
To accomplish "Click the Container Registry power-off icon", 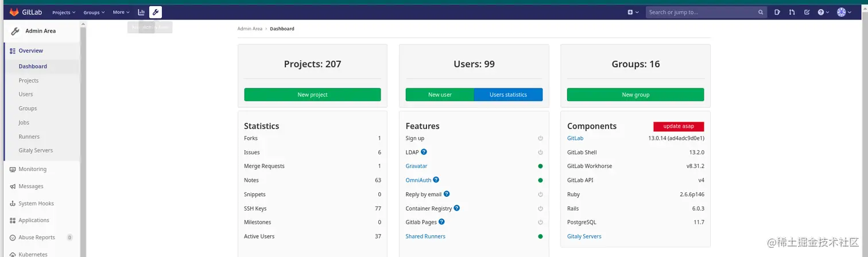I will 540,209.
